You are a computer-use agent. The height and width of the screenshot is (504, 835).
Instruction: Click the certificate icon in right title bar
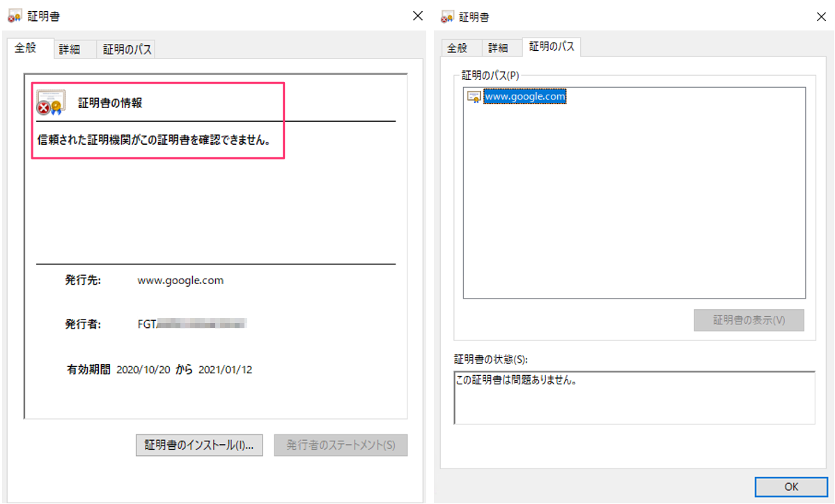(446, 15)
